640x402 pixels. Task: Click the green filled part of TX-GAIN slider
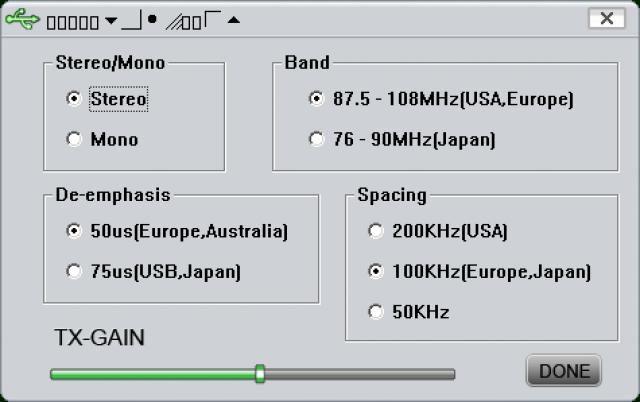click(150, 374)
